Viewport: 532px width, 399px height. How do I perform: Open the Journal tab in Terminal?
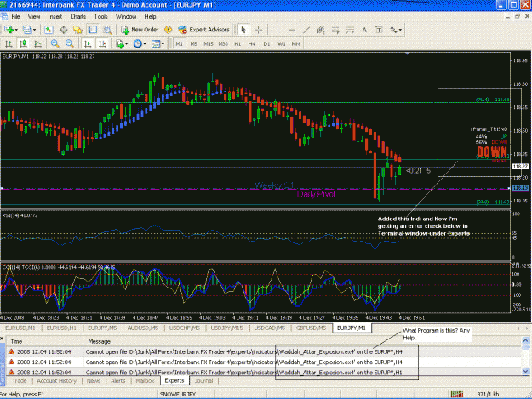[203, 380]
